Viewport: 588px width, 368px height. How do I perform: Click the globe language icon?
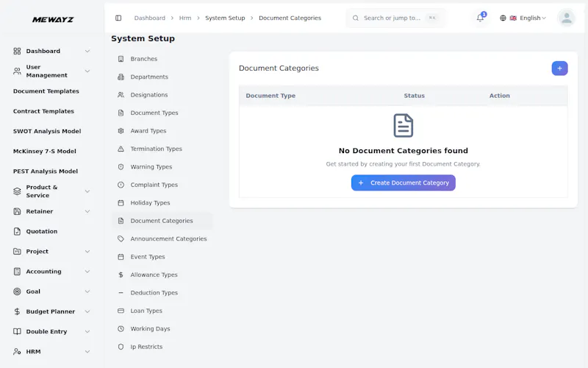pyautogui.click(x=503, y=18)
